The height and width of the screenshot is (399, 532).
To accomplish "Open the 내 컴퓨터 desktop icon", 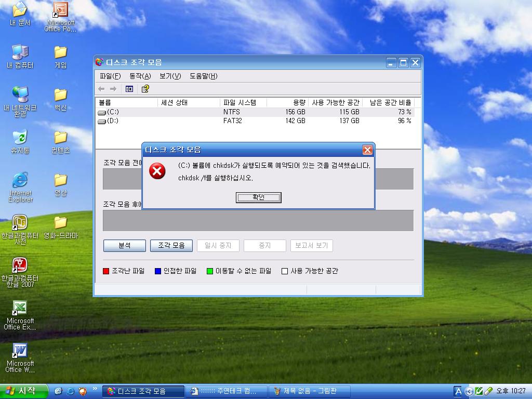I will 20,56.
